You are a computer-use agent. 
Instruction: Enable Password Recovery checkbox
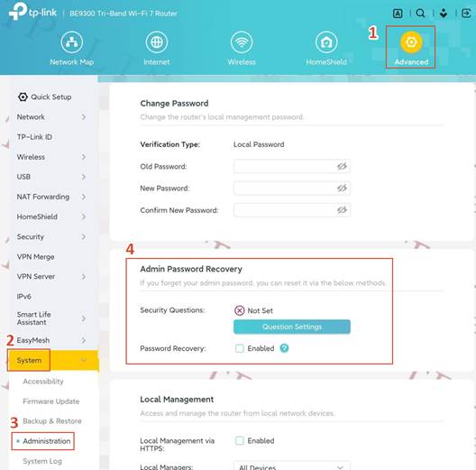240,348
